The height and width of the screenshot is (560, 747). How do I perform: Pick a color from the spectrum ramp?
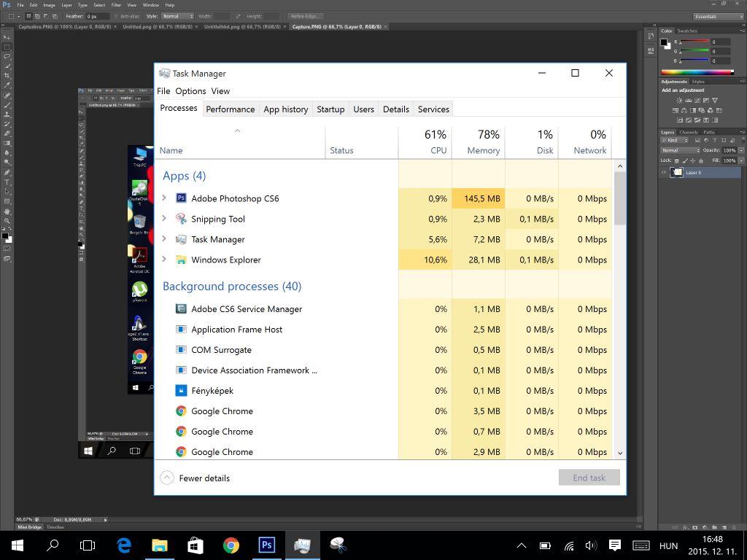coord(697,72)
